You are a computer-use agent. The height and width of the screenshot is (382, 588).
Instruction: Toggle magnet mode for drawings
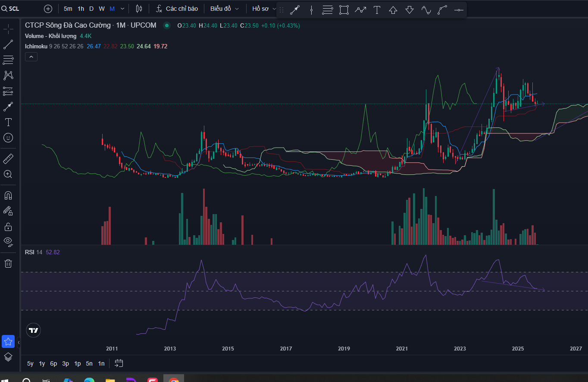[8, 195]
